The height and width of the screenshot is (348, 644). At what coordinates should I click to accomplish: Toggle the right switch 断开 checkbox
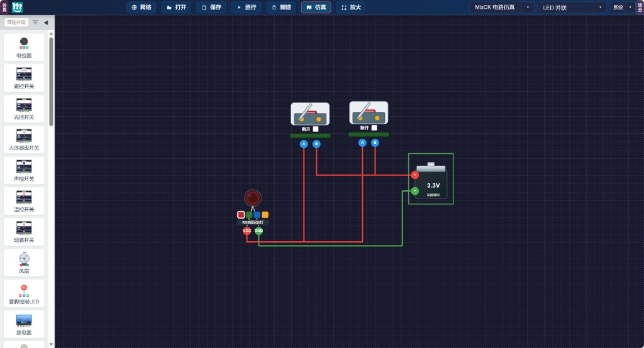click(x=374, y=128)
